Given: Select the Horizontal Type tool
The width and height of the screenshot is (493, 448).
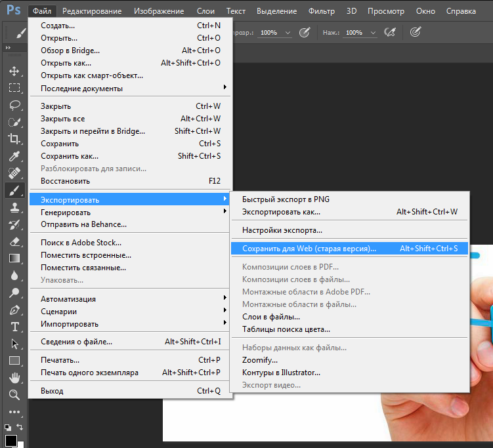Looking at the screenshot, I should (14, 327).
